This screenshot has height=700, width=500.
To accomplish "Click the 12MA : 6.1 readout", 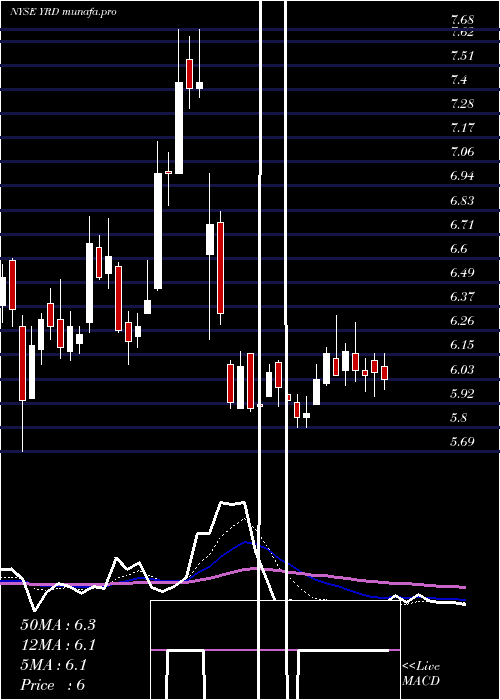I will point(58,645).
